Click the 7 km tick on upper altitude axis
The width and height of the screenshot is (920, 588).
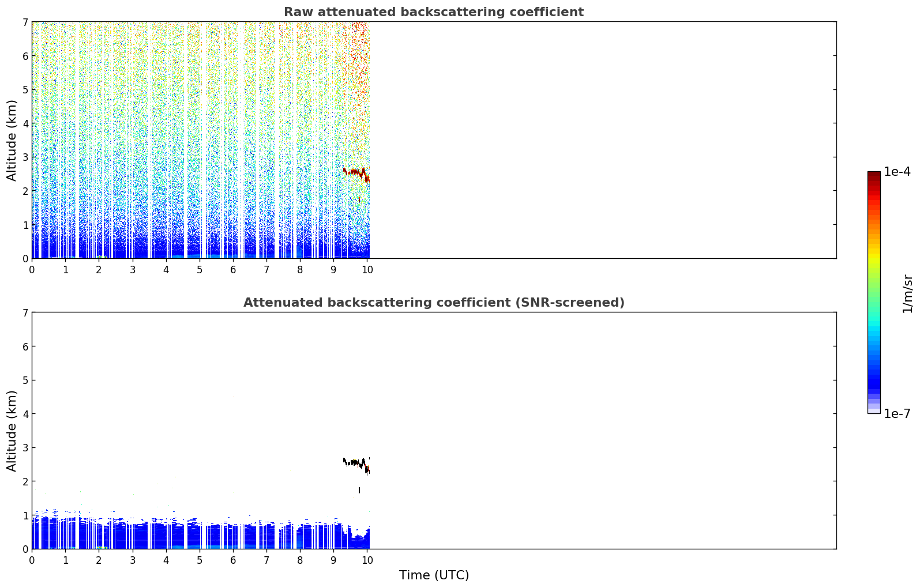tap(25, 22)
